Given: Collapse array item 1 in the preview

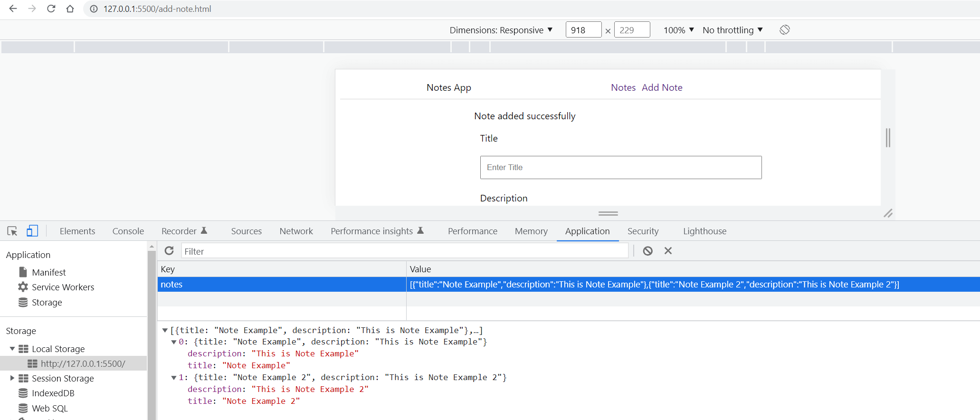Looking at the screenshot, I should [174, 378].
